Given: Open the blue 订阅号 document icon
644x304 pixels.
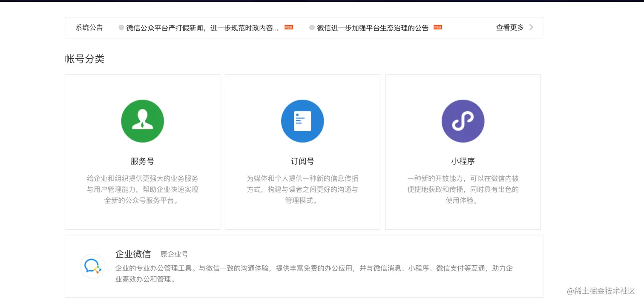Looking at the screenshot, I should pos(302,121).
